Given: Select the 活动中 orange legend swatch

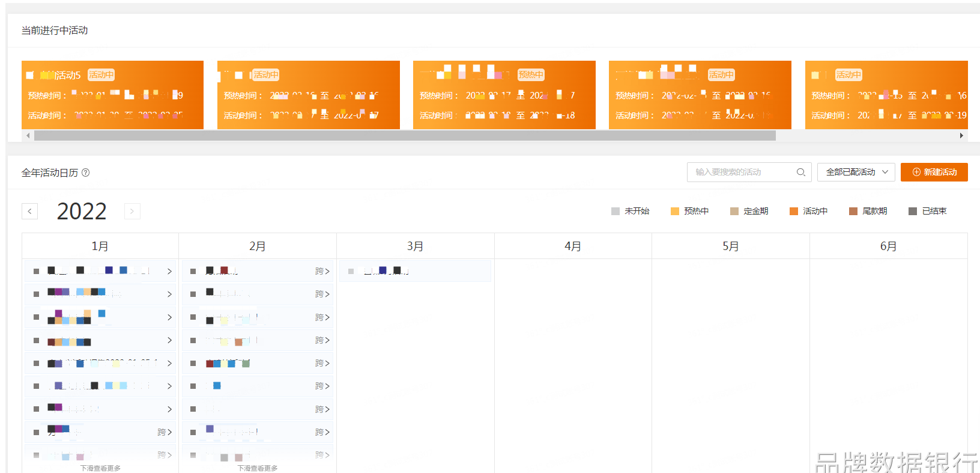Looking at the screenshot, I should [x=794, y=212].
